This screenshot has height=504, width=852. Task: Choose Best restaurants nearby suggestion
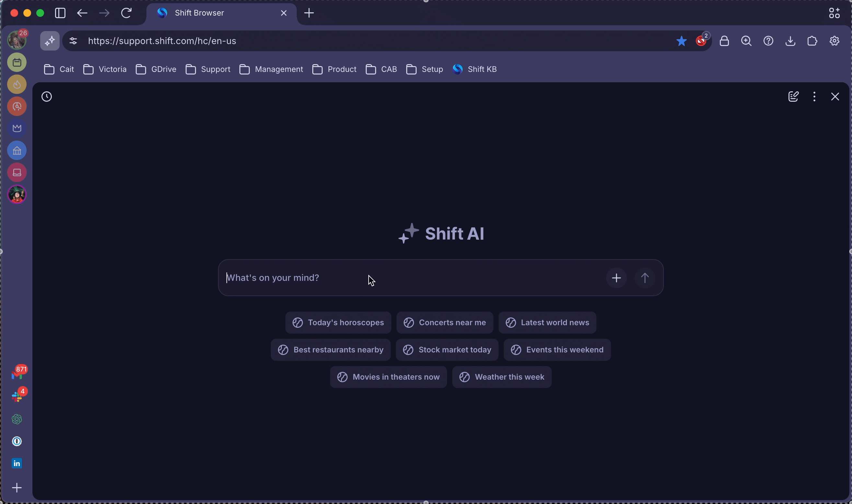(x=331, y=350)
